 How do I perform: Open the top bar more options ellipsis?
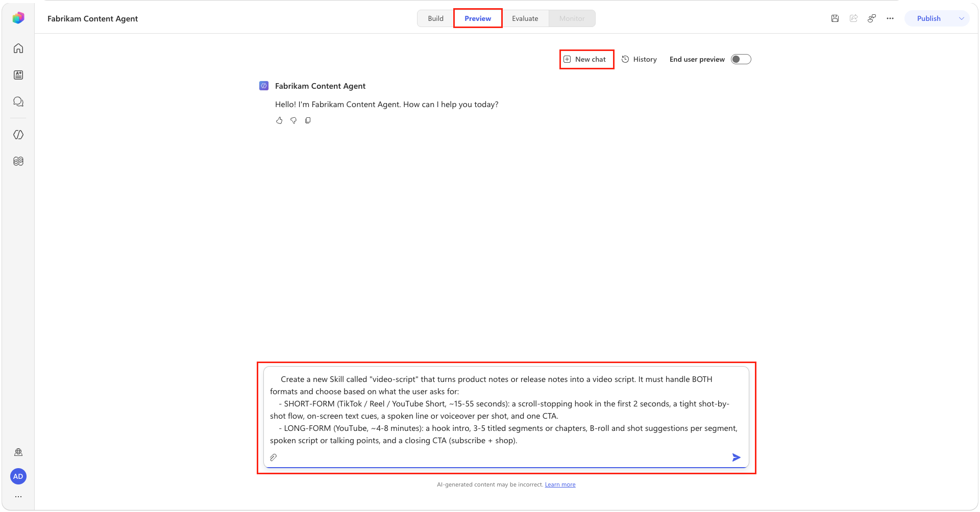click(x=890, y=18)
